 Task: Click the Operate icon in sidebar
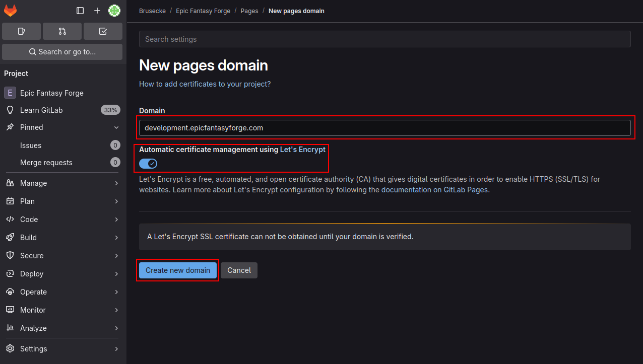point(10,292)
